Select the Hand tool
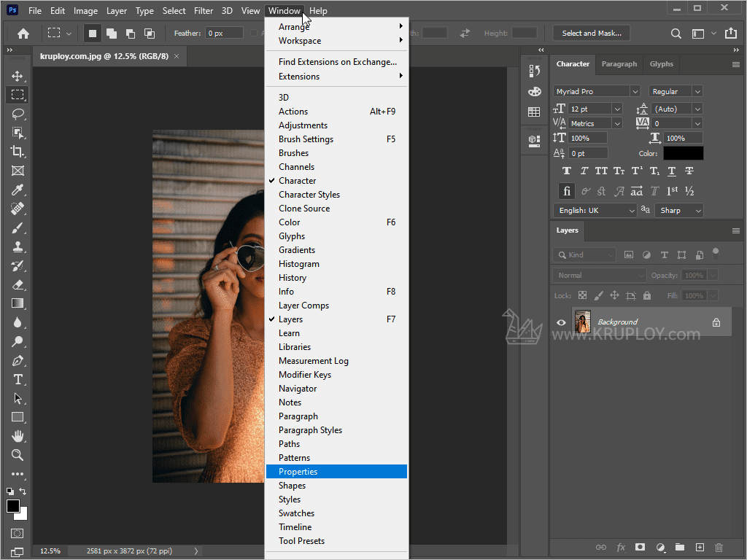This screenshot has height=560, width=747. point(18,436)
